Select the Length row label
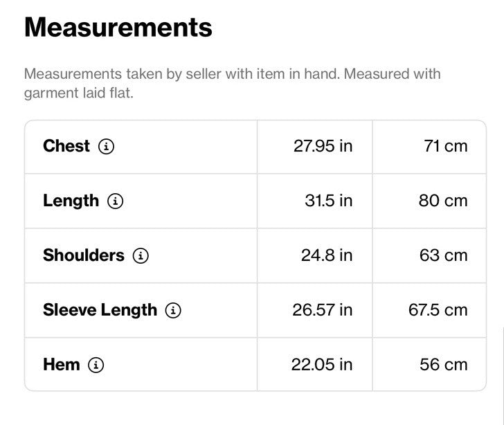 pyautogui.click(x=71, y=201)
